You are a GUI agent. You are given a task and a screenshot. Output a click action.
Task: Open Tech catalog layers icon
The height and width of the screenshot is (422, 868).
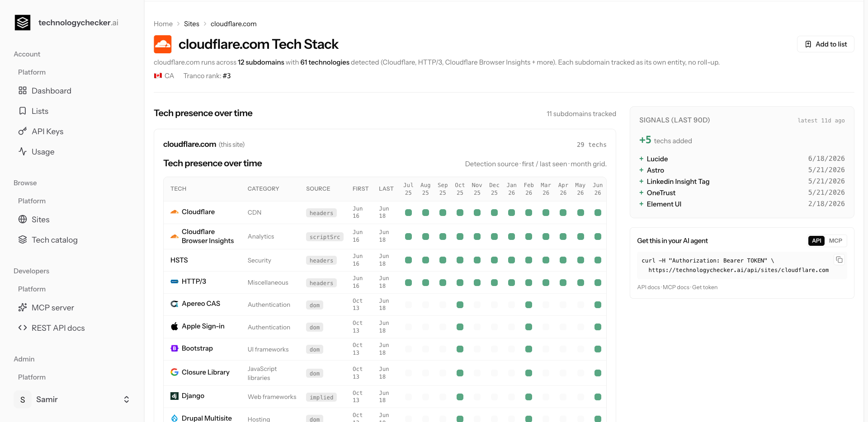pyautogui.click(x=23, y=239)
